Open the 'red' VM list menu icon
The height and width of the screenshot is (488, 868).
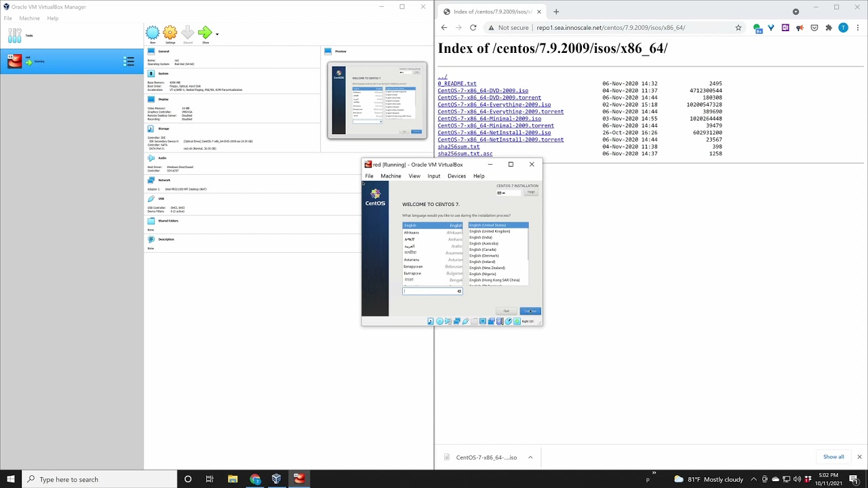(129, 62)
